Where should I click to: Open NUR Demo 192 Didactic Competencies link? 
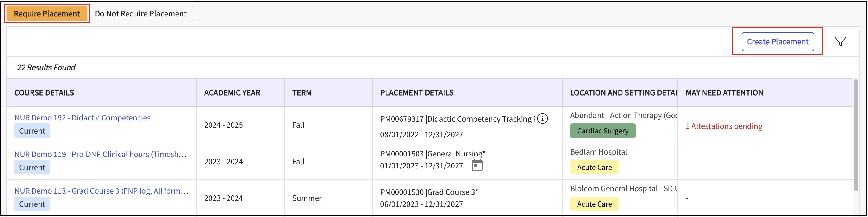tap(82, 118)
